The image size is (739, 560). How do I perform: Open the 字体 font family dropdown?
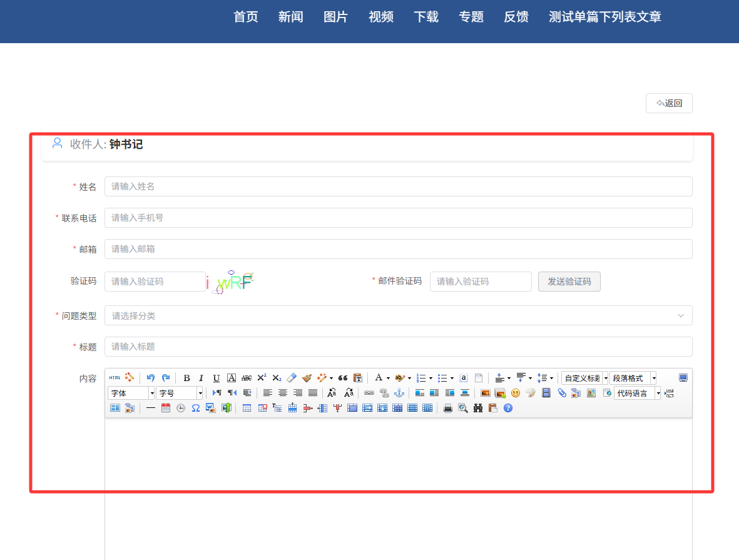coord(131,393)
